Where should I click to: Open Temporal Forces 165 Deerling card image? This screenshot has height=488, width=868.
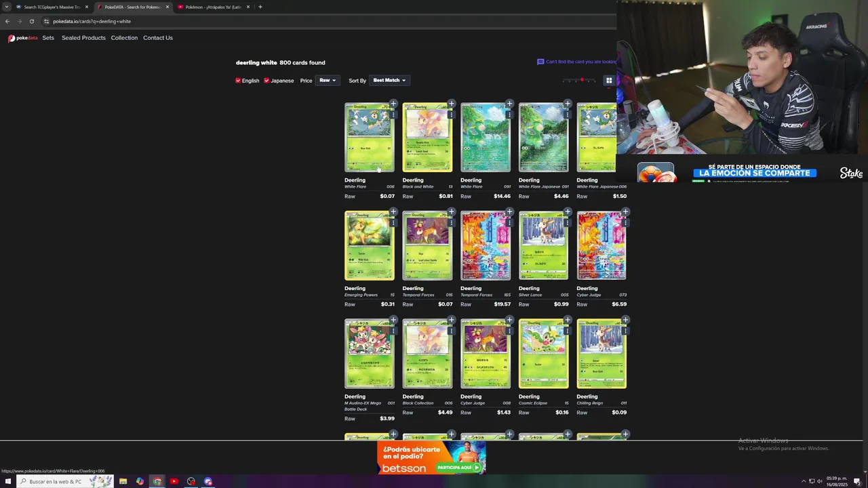point(486,245)
